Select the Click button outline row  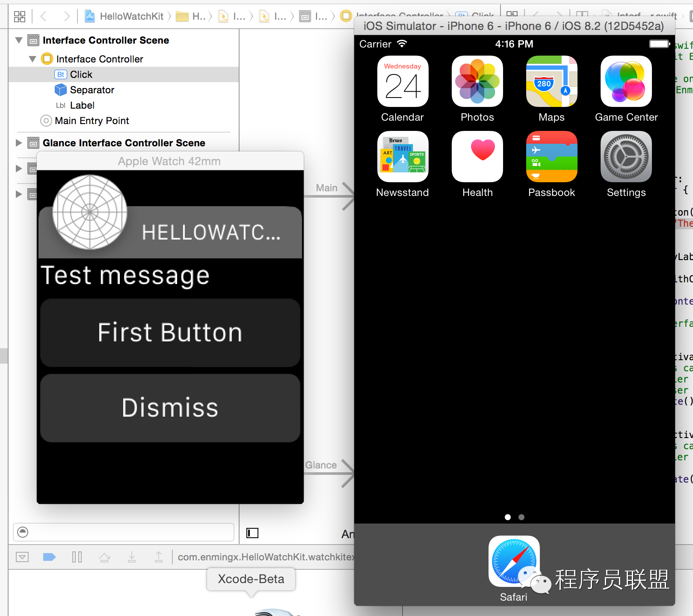coord(124,74)
